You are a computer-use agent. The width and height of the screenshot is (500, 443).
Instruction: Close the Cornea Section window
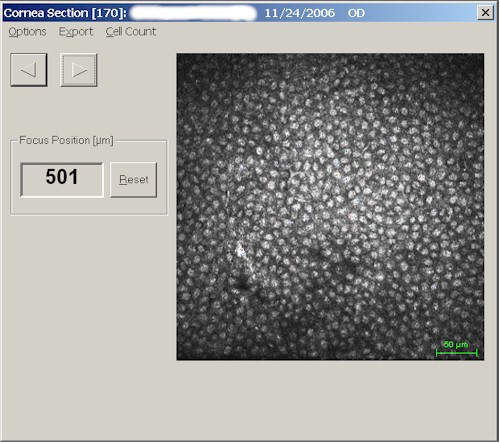[x=485, y=13]
